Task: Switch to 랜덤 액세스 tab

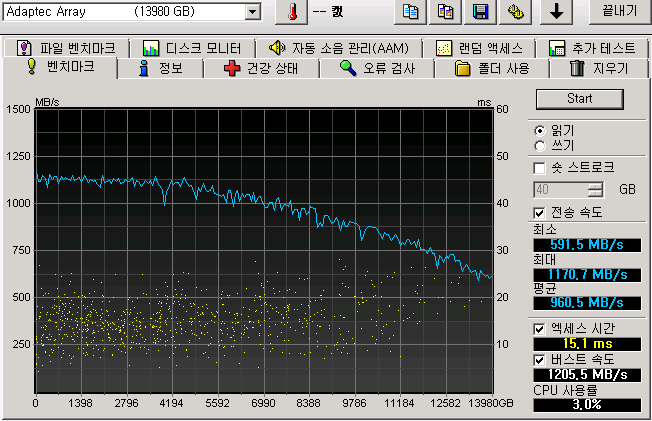Action: coord(479,48)
